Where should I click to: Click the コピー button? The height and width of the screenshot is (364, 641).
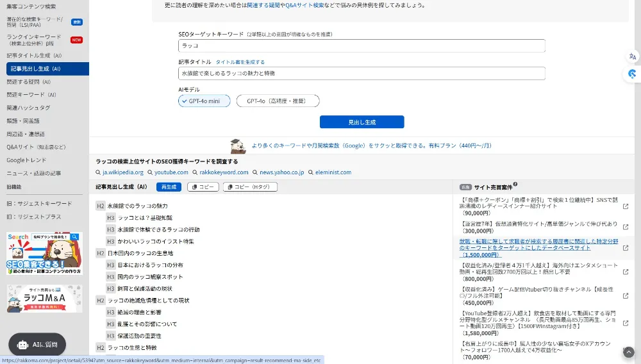(203, 186)
